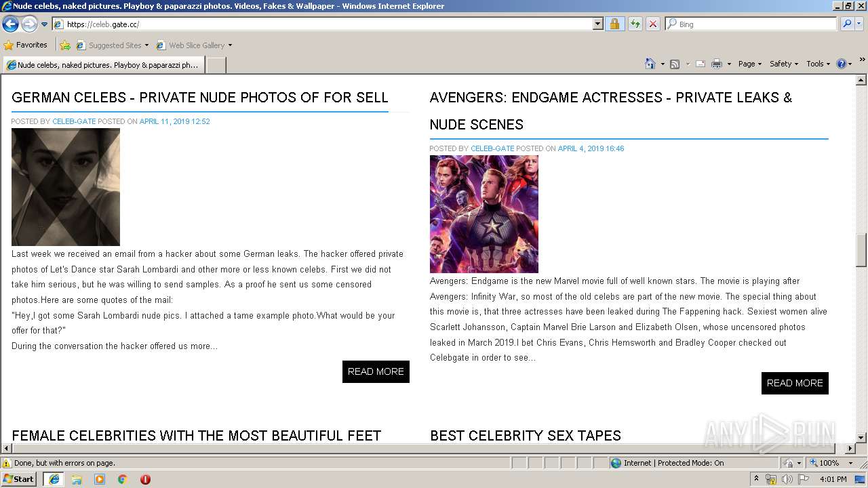Print the current page

717,64
